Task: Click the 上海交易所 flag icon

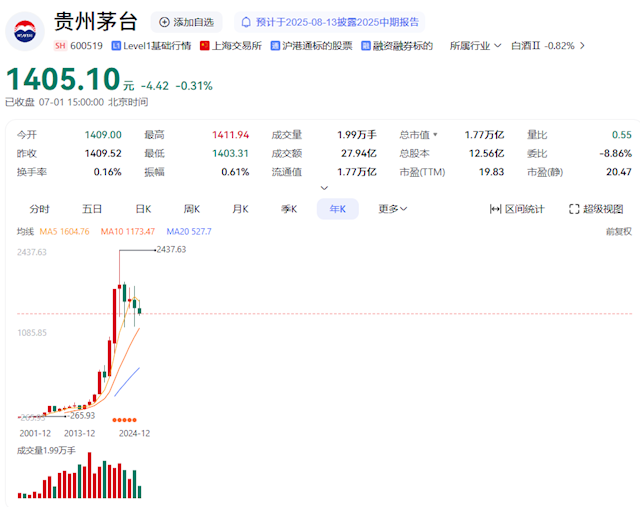Action: tap(204, 46)
